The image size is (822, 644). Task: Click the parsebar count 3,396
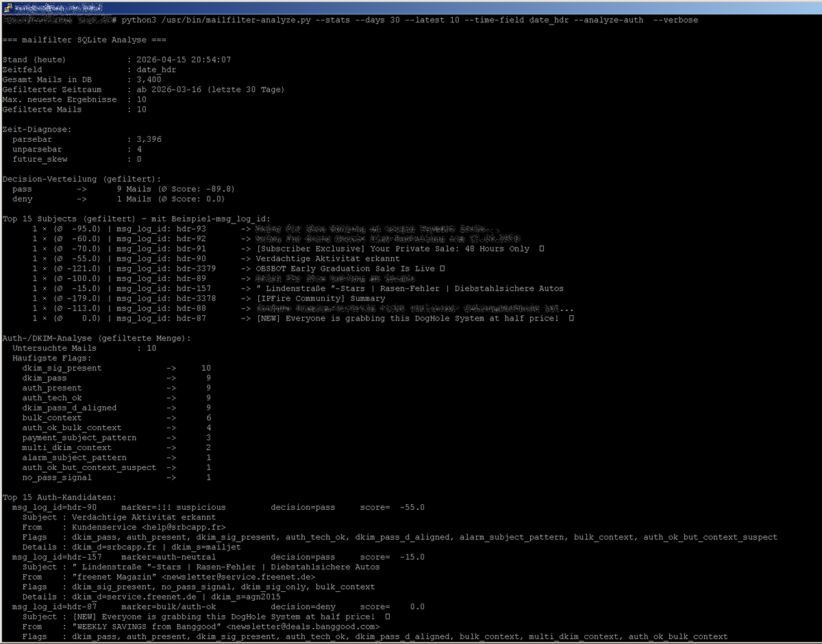[149, 139]
